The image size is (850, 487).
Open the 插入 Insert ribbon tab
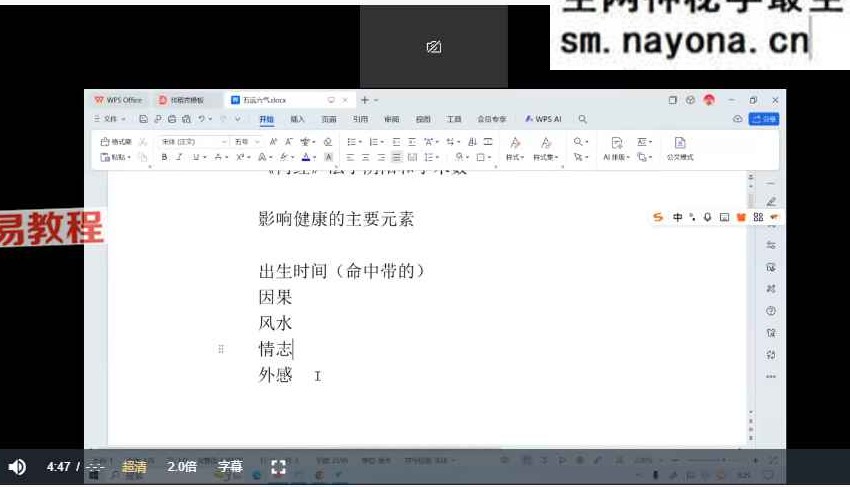tap(297, 119)
